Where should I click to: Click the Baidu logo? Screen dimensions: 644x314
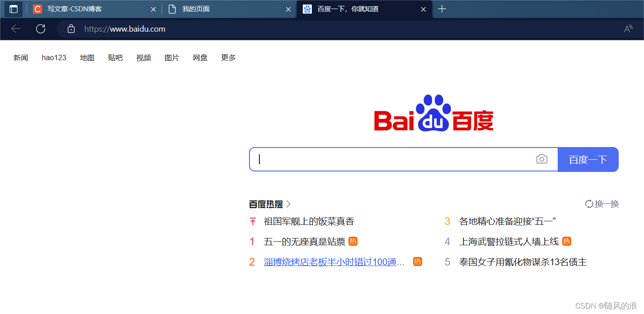click(x=434, y=113)
